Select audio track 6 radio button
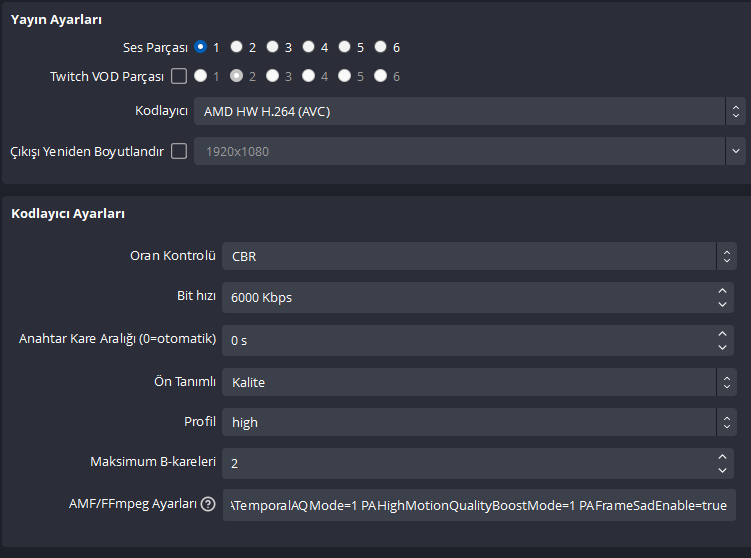The height and width of the screenshot is (558, 751). pos(380,47)
